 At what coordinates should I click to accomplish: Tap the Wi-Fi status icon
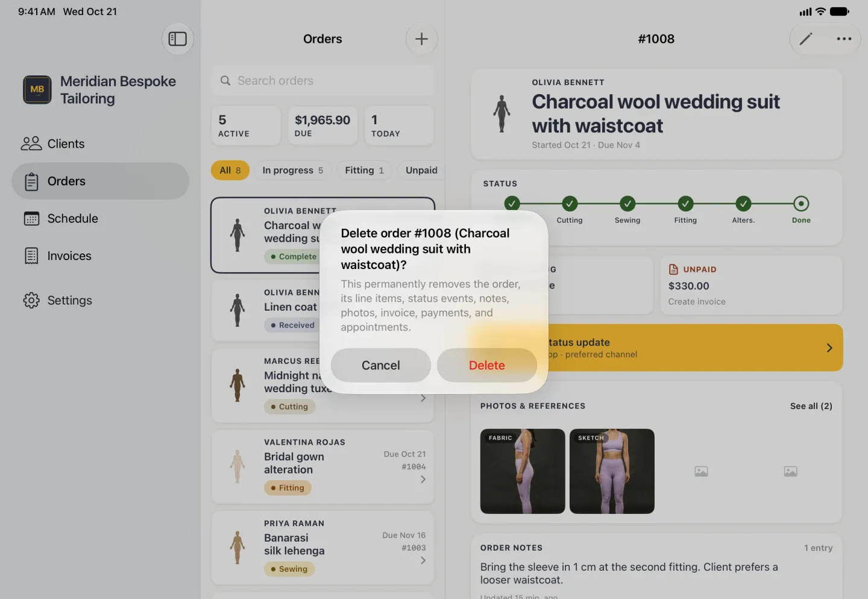pos(820,11)
